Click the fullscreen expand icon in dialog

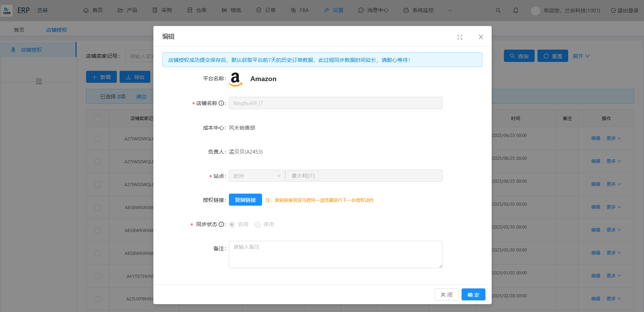(460, 37)
